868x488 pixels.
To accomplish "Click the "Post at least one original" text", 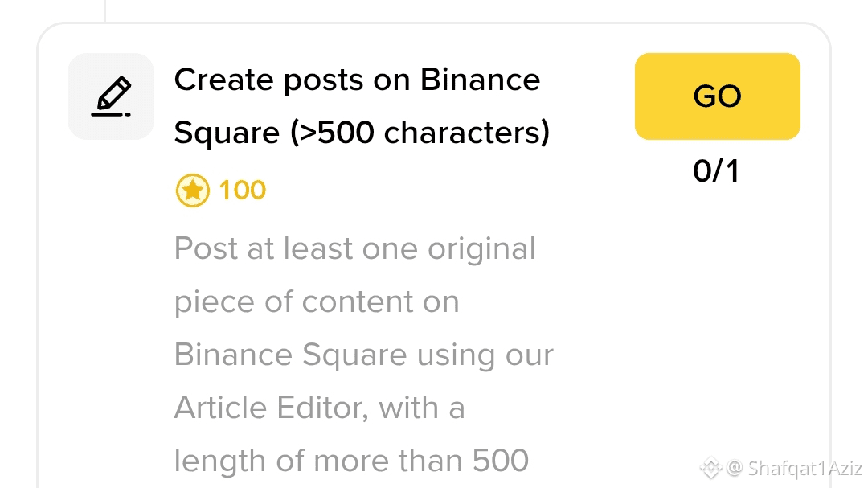I will [x=354, y=248].
